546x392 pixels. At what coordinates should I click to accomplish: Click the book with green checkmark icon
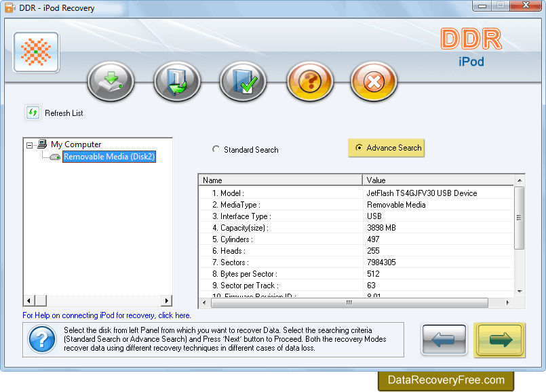tap(243, 81)
